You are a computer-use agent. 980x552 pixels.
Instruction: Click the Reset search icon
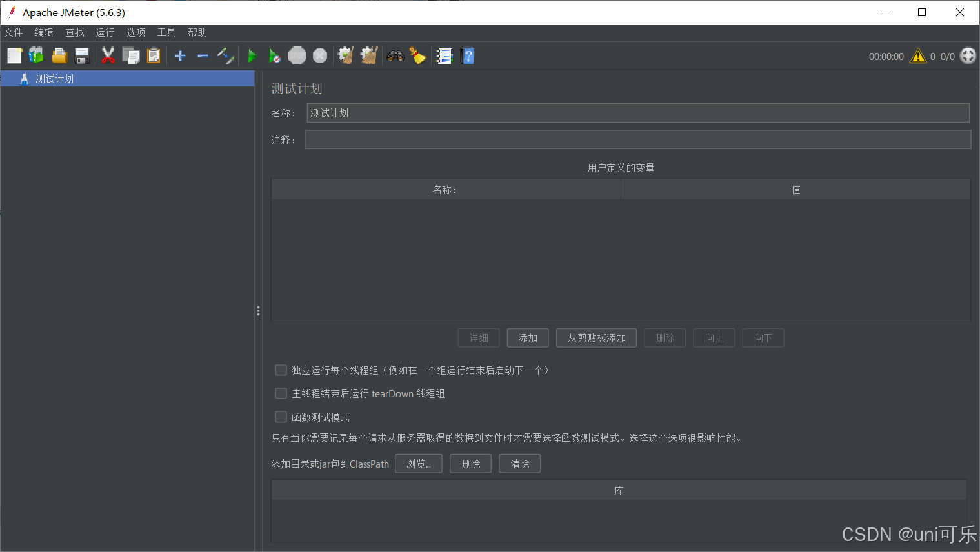click(x=417, y=56)
